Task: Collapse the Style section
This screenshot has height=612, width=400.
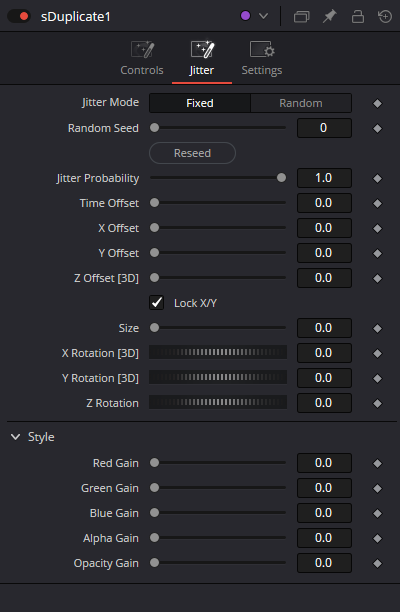Action: (x=16, y=437)
